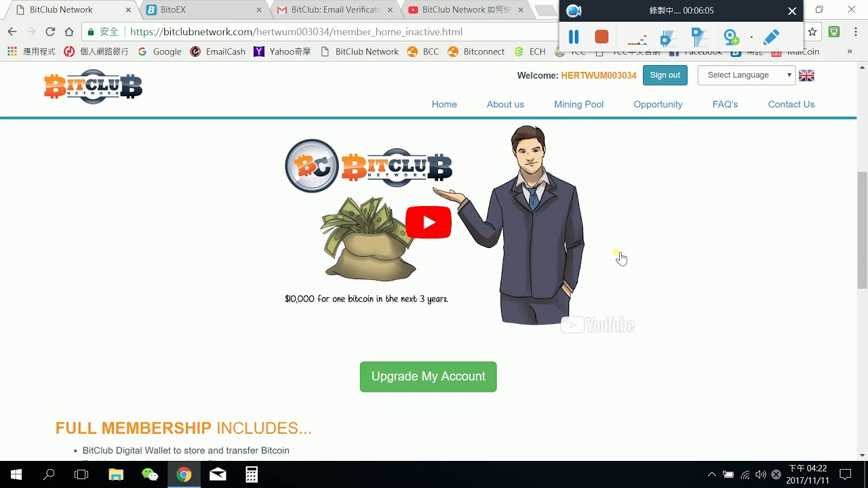Open Task View on the taskbar

pyautogui.click(x=81, y=474)
